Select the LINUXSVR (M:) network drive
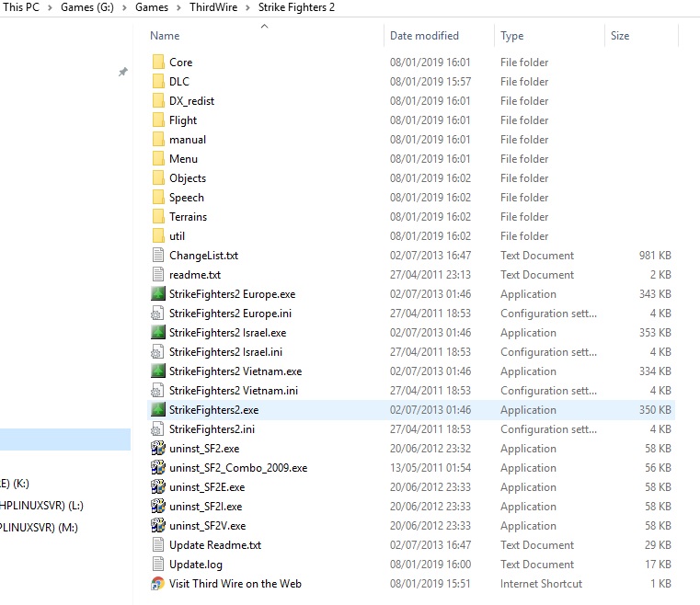The width and height of the screenshot is (700, 605). [x=39, y=528]
